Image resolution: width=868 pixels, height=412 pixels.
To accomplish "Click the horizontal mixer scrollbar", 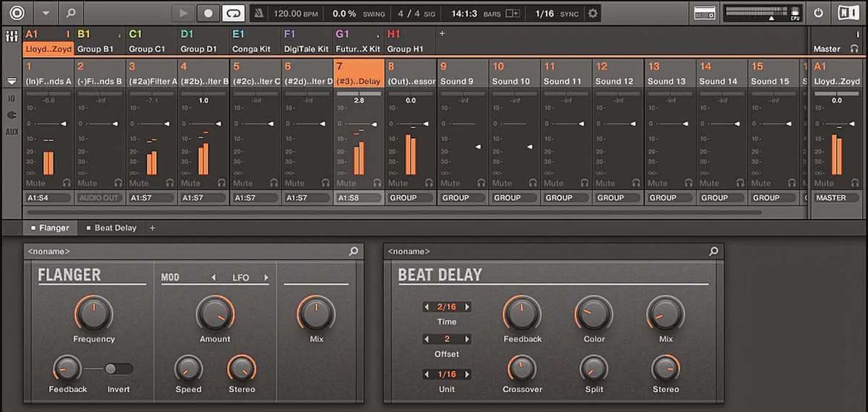I will click(395, 212).
